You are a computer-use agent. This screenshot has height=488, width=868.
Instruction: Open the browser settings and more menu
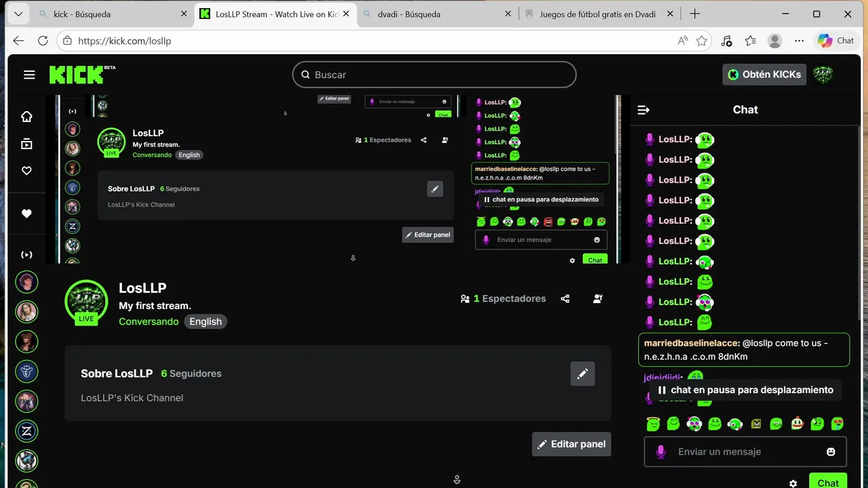pyautogui.click(x=799, y=41)
